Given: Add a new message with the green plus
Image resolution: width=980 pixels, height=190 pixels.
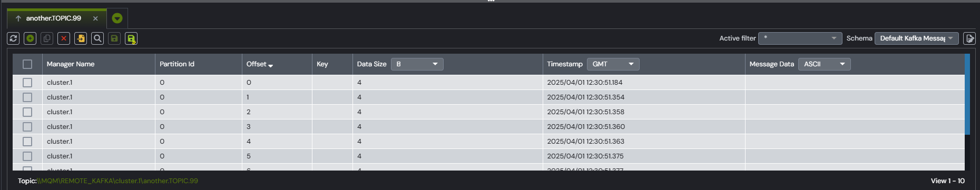Looking at the screenshot, I should click(30, 38).
